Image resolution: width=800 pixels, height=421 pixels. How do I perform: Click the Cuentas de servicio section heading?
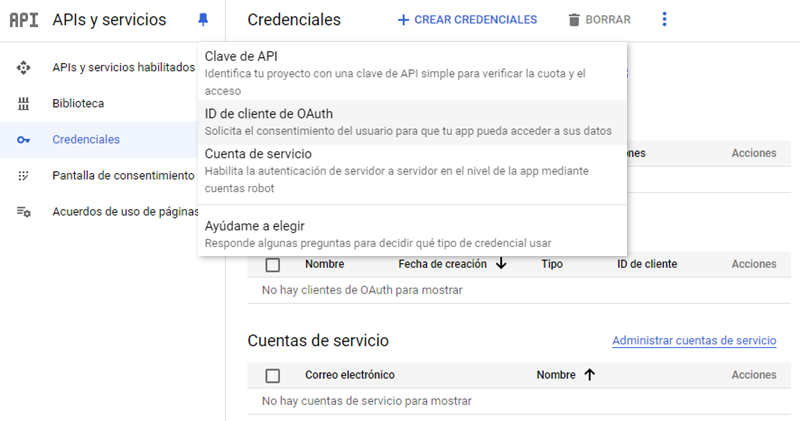[318, 340]
